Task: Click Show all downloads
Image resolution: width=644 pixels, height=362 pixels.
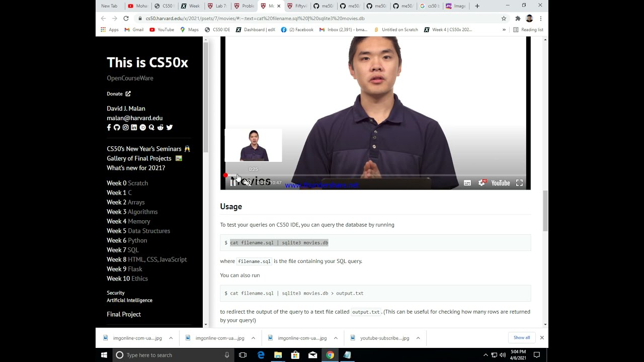Action: (x=522, y=337)
